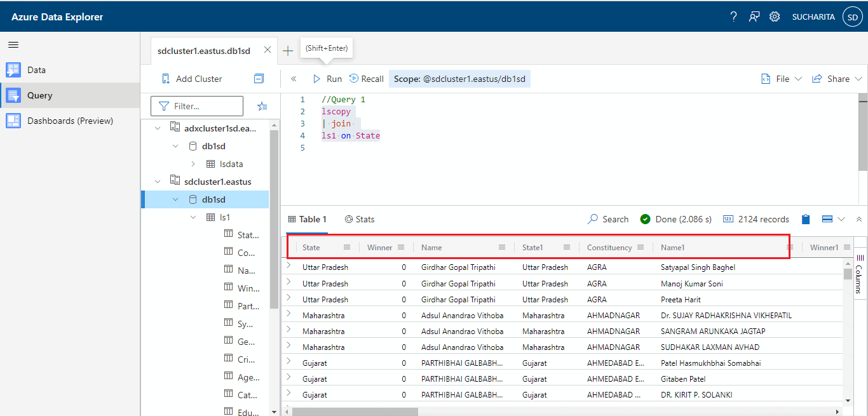Open the Dashboards (Preview) page
Screen dimensions: 868x416
point(70,121)
